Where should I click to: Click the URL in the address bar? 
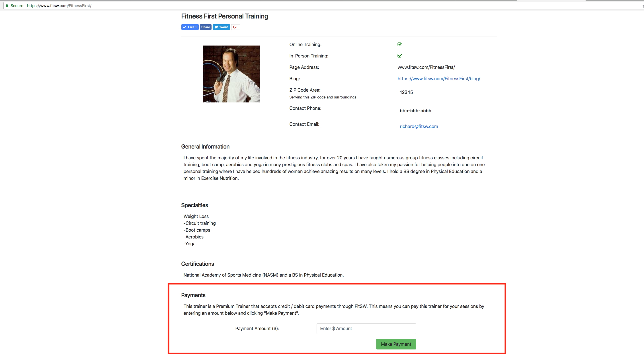(59, 6)
